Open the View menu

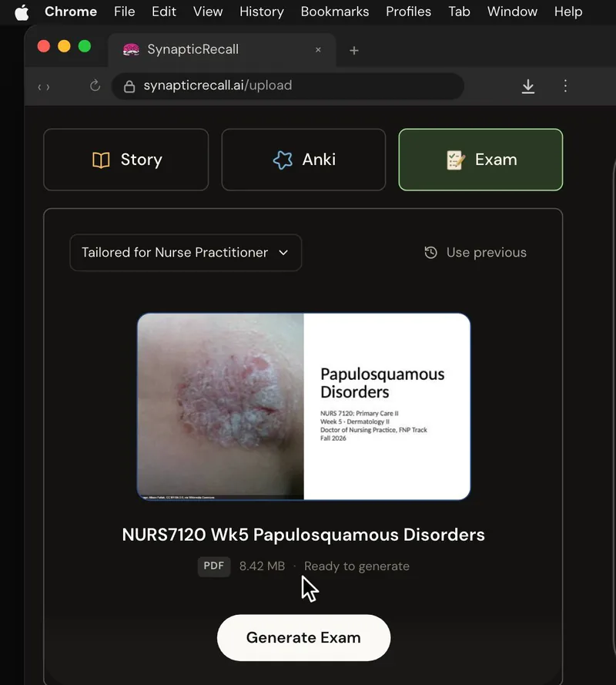[208, 12]
